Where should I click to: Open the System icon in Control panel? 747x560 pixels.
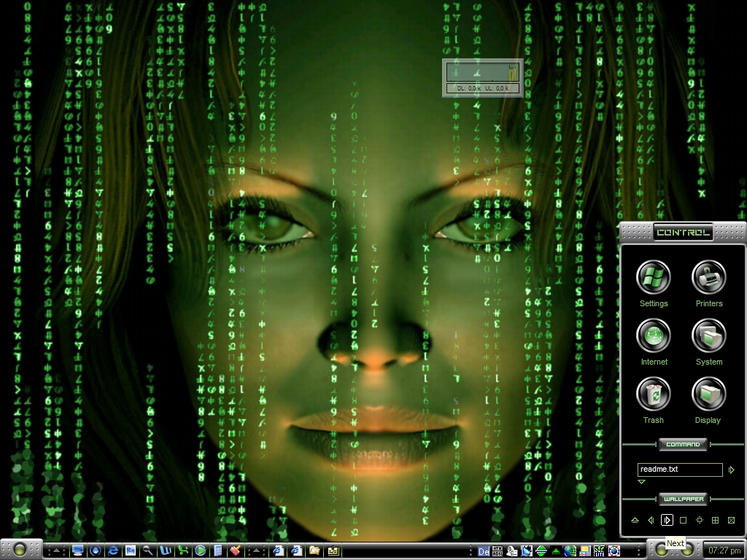point(709,335)
